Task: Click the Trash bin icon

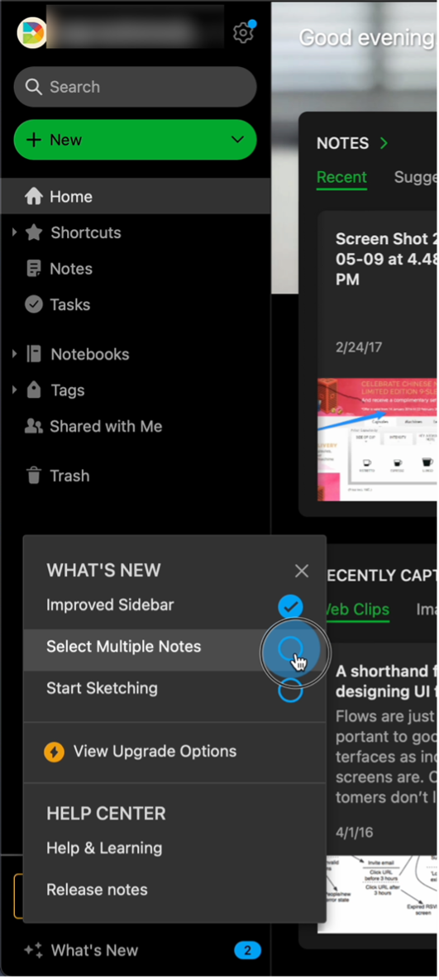Action: coord(33,476)
